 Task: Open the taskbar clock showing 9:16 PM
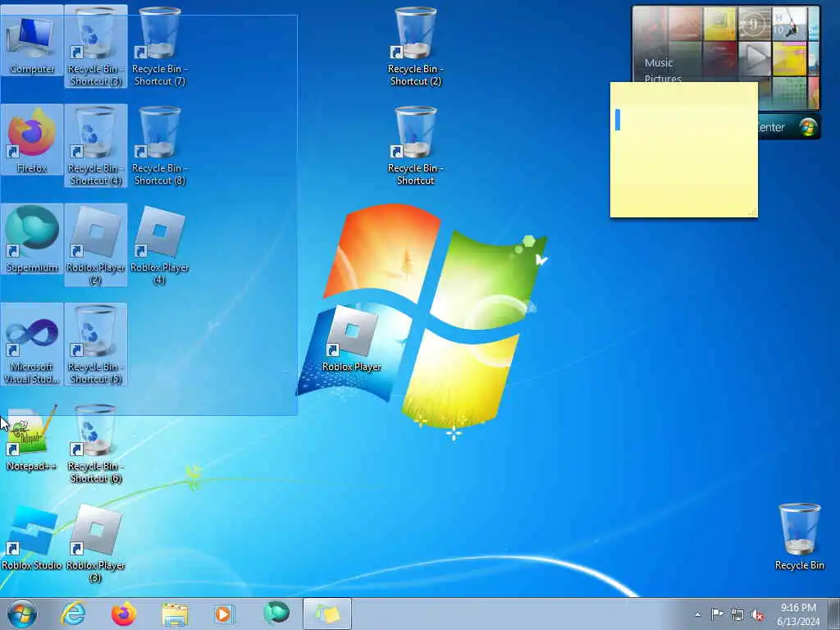pyautogui.click(x=798, y=614)
